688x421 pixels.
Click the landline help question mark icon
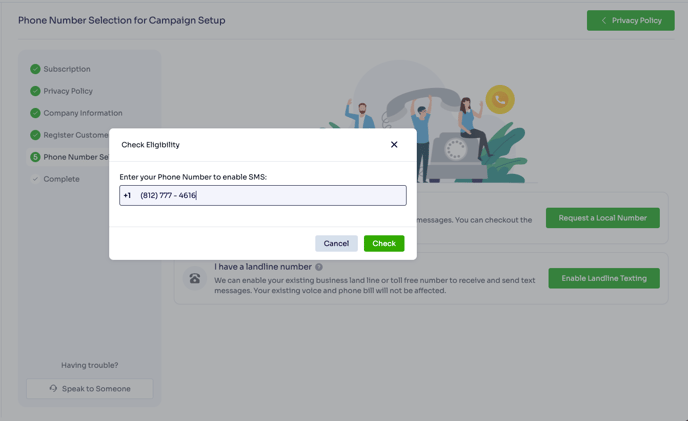tap(319, 267)
